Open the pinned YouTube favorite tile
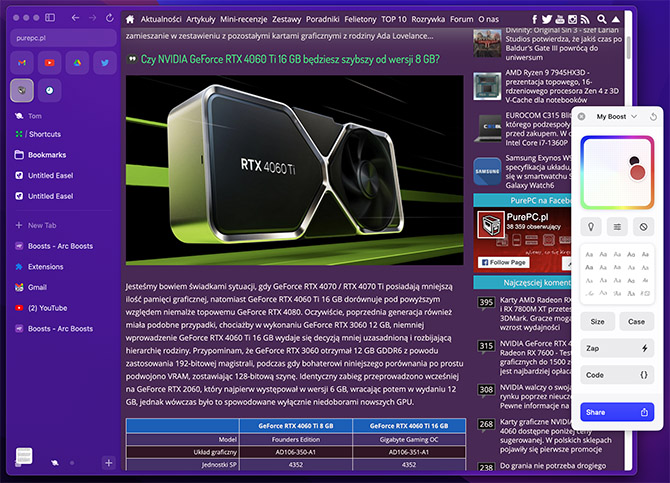 click(x=50, y=62)
